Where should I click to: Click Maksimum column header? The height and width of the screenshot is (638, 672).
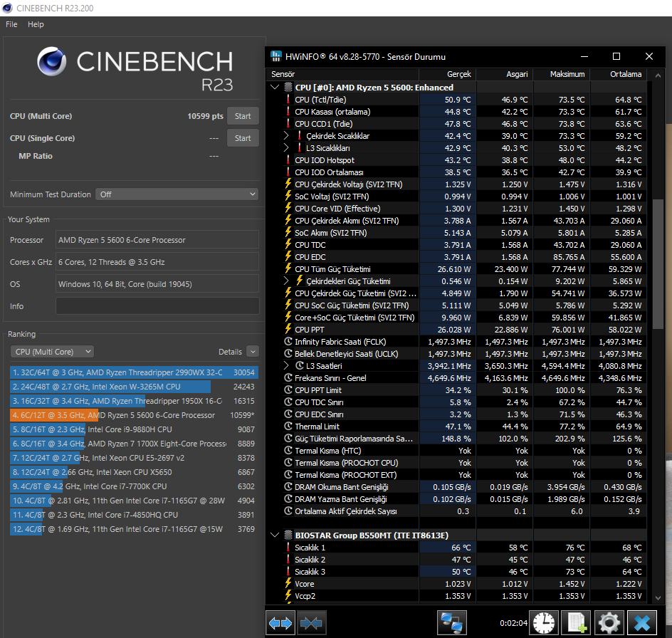(x=562, y=74)
